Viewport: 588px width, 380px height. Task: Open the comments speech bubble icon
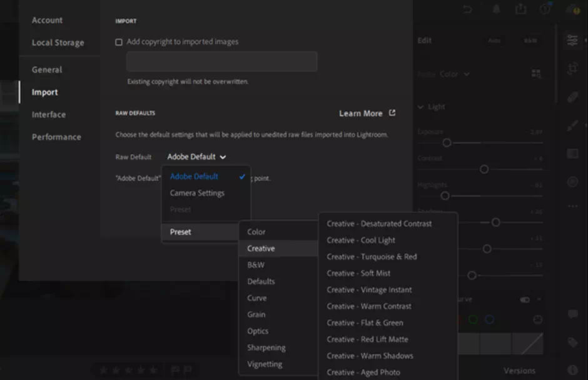point(572,314)
